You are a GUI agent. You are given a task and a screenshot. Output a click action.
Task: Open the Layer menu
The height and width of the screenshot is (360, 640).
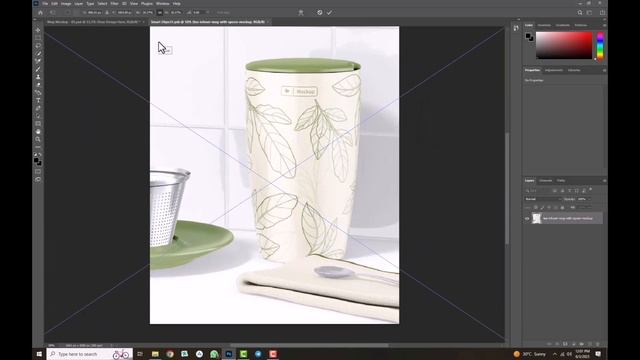78,4
